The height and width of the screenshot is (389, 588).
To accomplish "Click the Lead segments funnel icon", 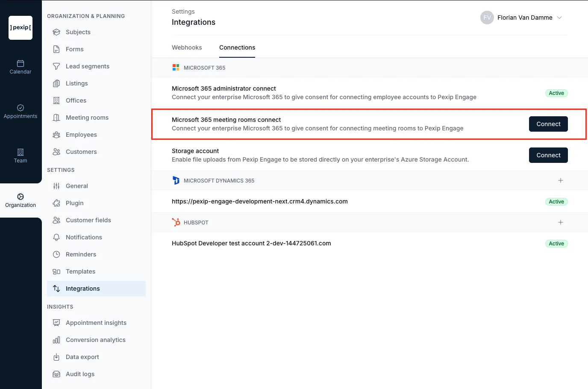I will pyautogui.click(x=56, y=66).
